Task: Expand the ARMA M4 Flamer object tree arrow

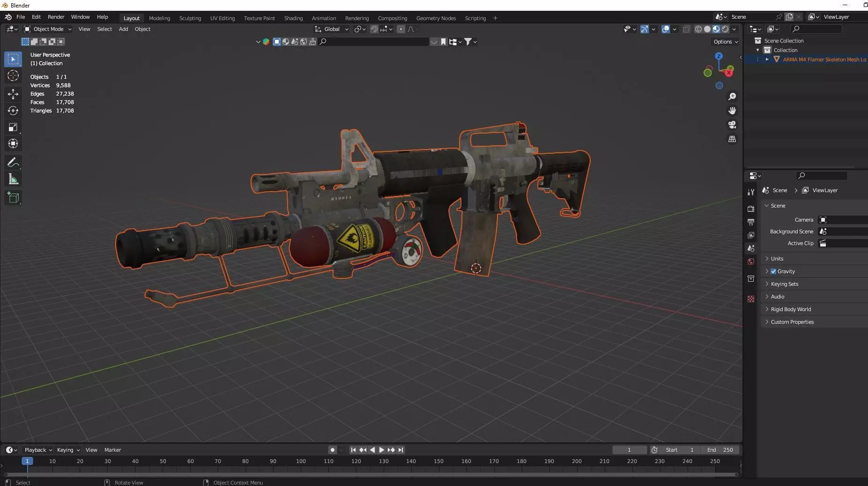Action: tap(767, 60)
